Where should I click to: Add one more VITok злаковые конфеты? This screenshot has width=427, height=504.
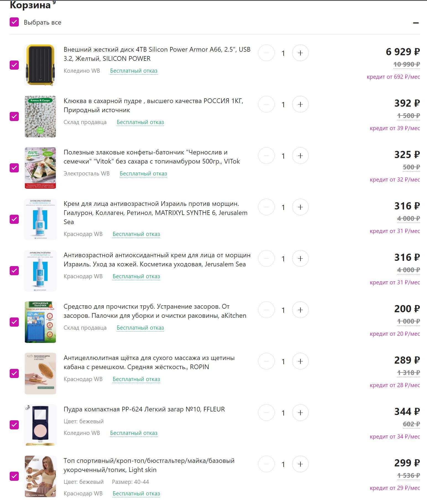point(300,156)
